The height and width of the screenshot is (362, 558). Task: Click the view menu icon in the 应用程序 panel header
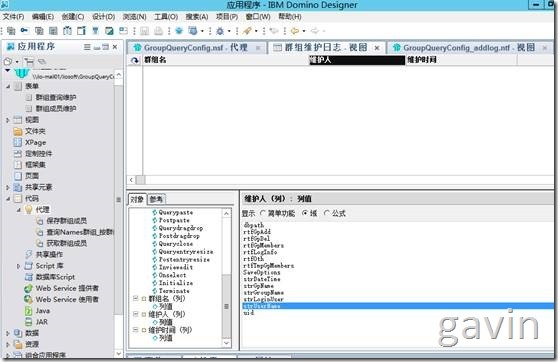click(x=87, y=47)
